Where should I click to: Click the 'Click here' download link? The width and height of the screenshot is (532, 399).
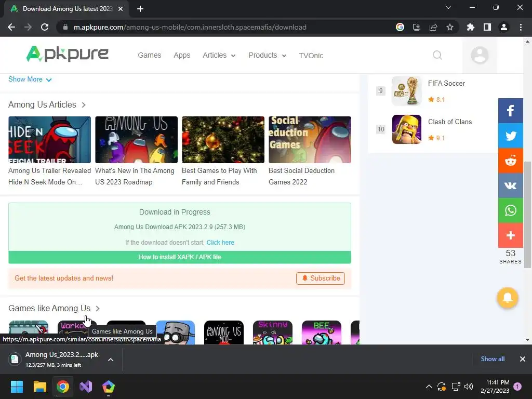point(220,243)
